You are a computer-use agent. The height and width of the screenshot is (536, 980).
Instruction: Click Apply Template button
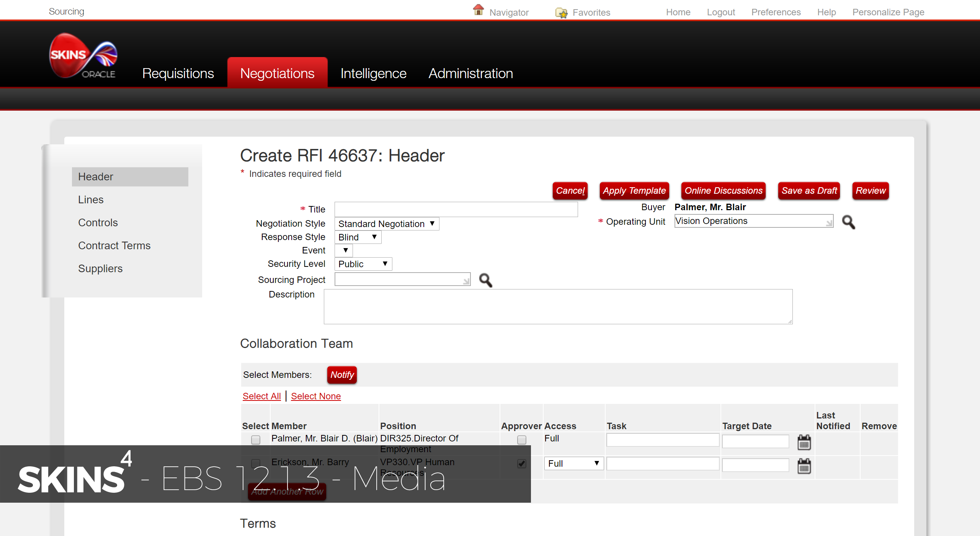click(634, 191)
